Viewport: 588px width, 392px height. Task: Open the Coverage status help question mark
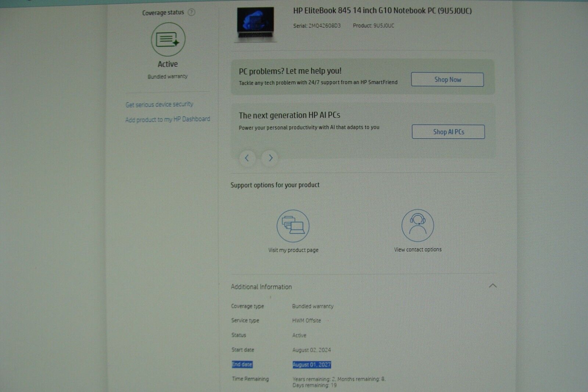[191, 12]
